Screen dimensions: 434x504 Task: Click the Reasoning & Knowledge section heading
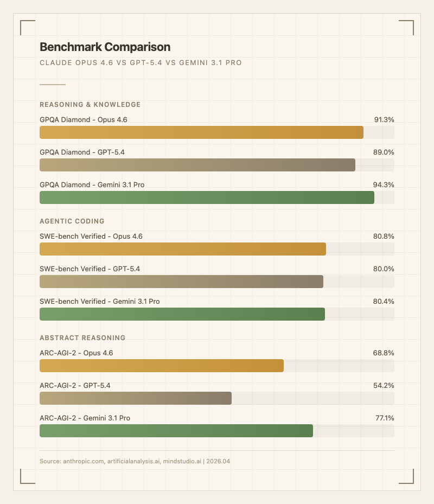coord(90,104)
